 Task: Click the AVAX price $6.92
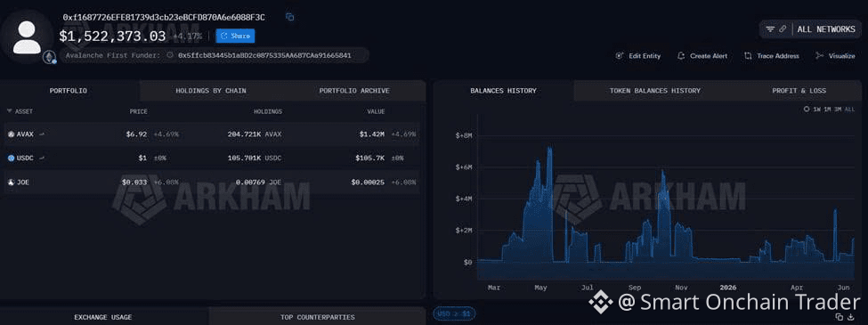pos(137,134)
